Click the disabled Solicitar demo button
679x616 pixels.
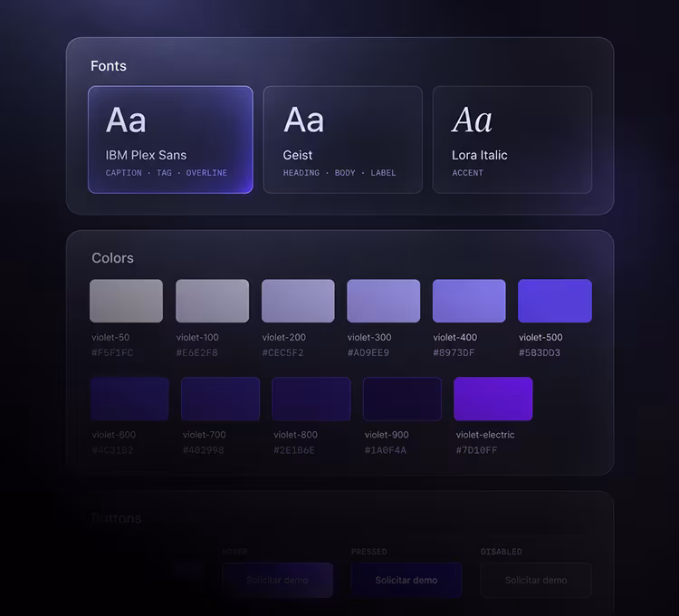(x=536, y=580)
